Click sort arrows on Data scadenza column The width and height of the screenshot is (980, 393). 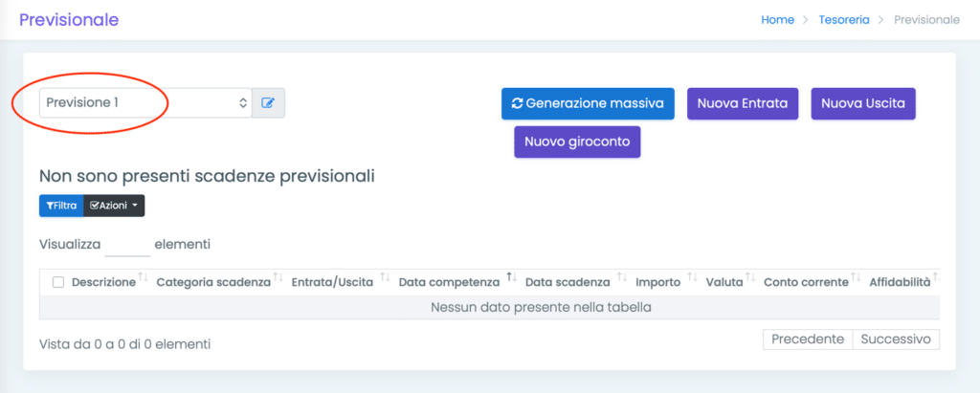(x=622, y=278)
